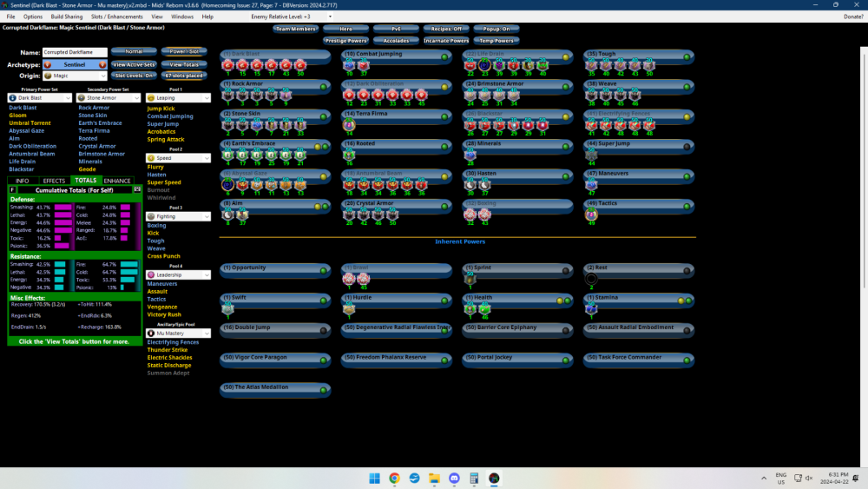Click the View Totals button

(x=184, y=65)
